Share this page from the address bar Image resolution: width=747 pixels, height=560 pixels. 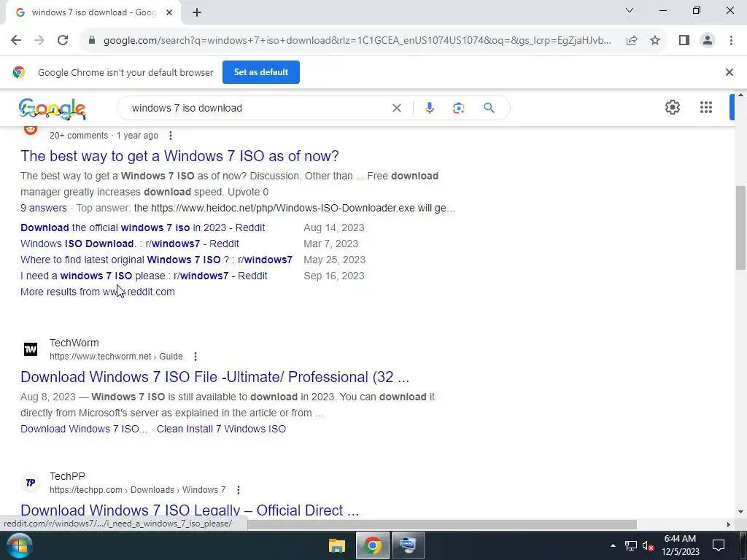point(632,41)
